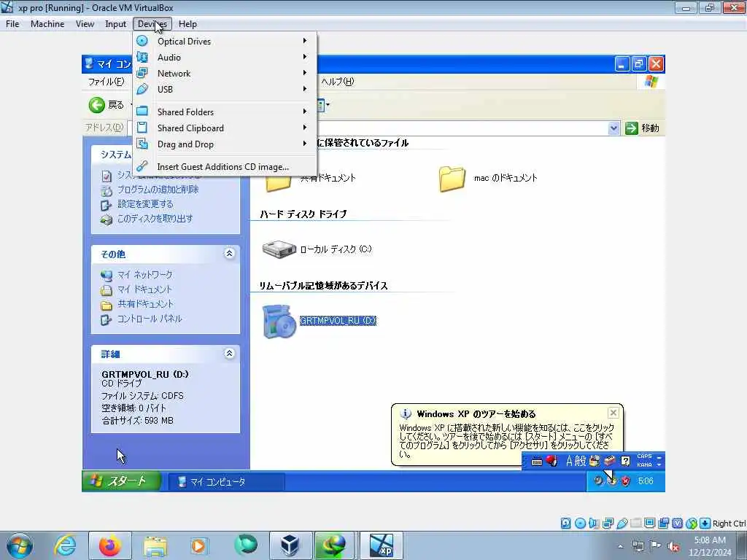747x560 pixels.
Task: Open the VirtualBox File menu
Action: (x=12, y=24)
